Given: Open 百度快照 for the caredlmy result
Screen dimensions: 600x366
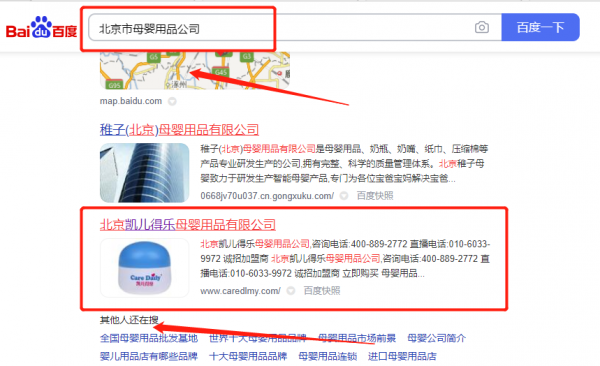Looking at the screenshot, I should coord(322,291).
